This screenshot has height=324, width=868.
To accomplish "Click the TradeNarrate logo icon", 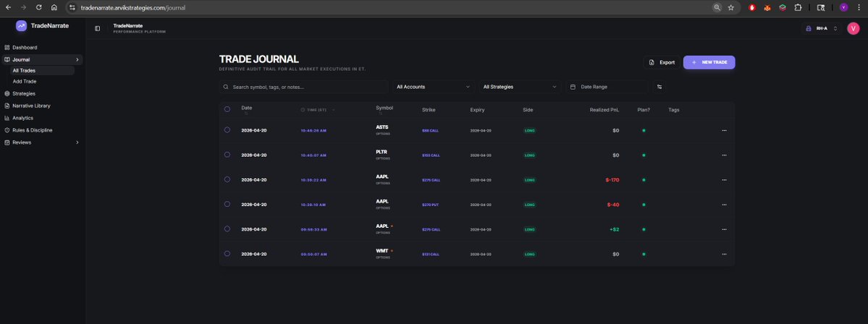I will pyautogui.click(x=21, y=25).
